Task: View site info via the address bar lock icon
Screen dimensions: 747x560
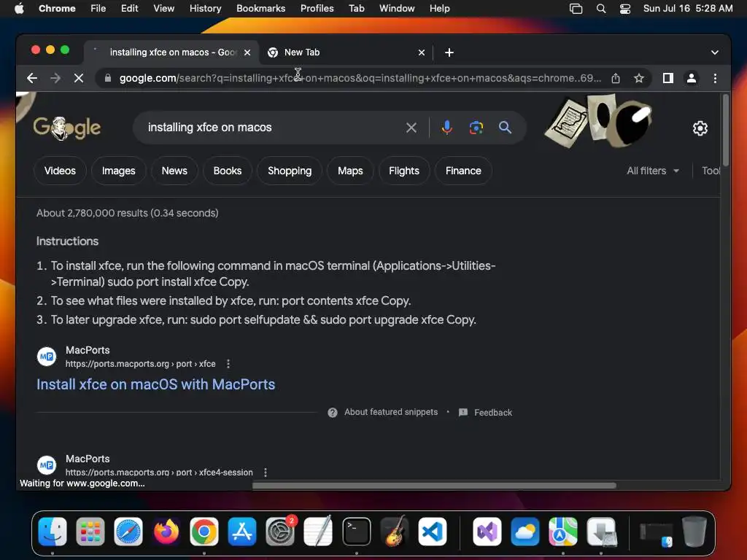Action: pos(108,78)
